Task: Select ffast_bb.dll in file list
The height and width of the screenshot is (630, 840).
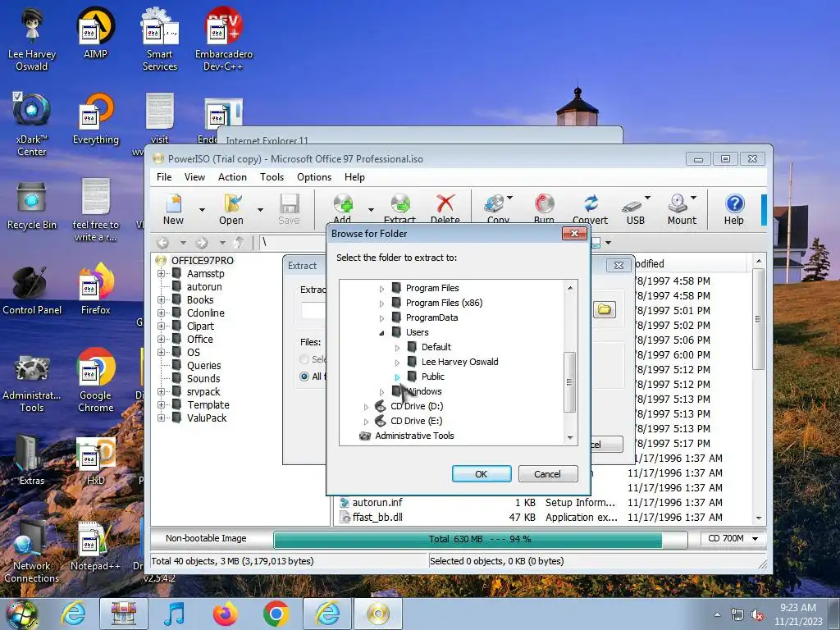Action: click(377, 518)
